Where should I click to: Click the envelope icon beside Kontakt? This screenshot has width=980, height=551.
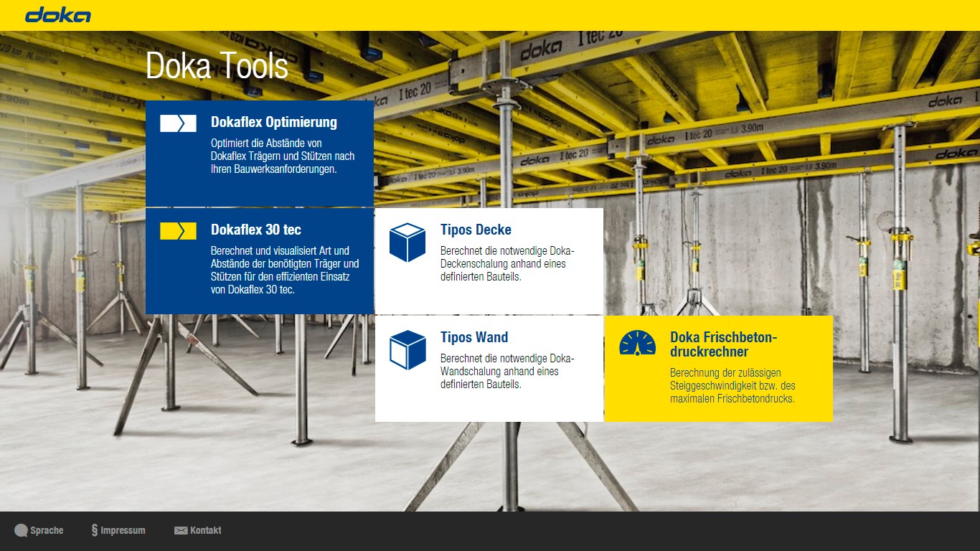[x=181, y=531]
